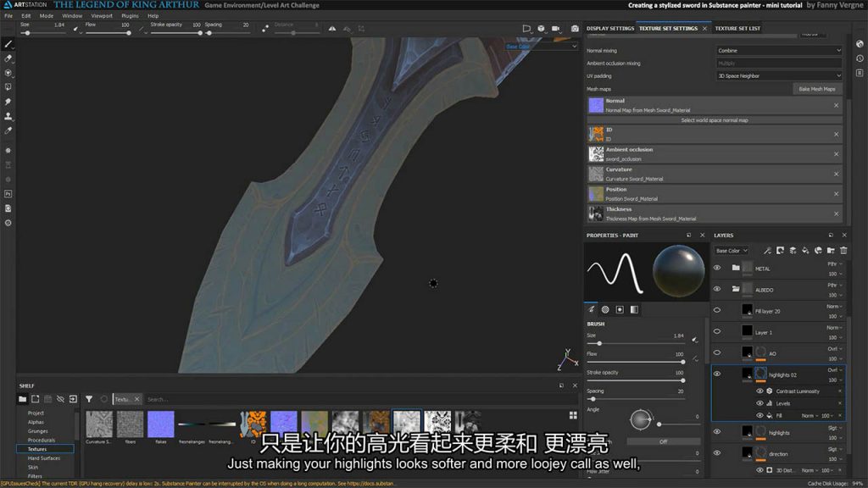Hide the METAL folder layer
868x488 pixels.
pos(717,268)
